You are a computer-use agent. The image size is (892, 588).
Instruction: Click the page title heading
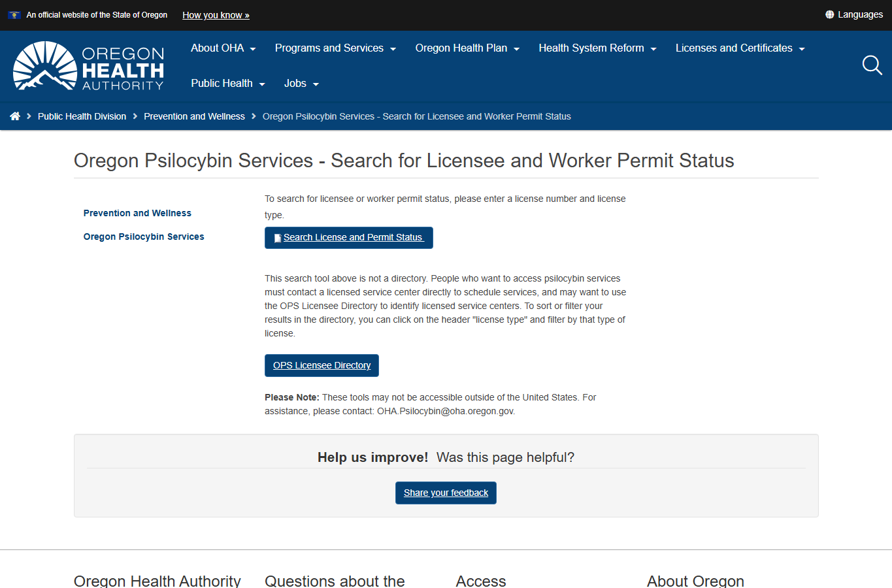tap(404, 161)
